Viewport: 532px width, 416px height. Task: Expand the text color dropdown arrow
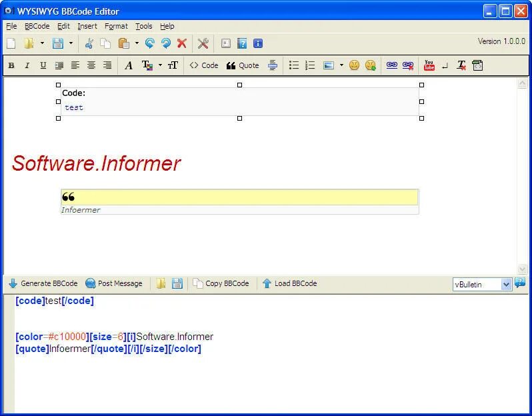point(160,65)
